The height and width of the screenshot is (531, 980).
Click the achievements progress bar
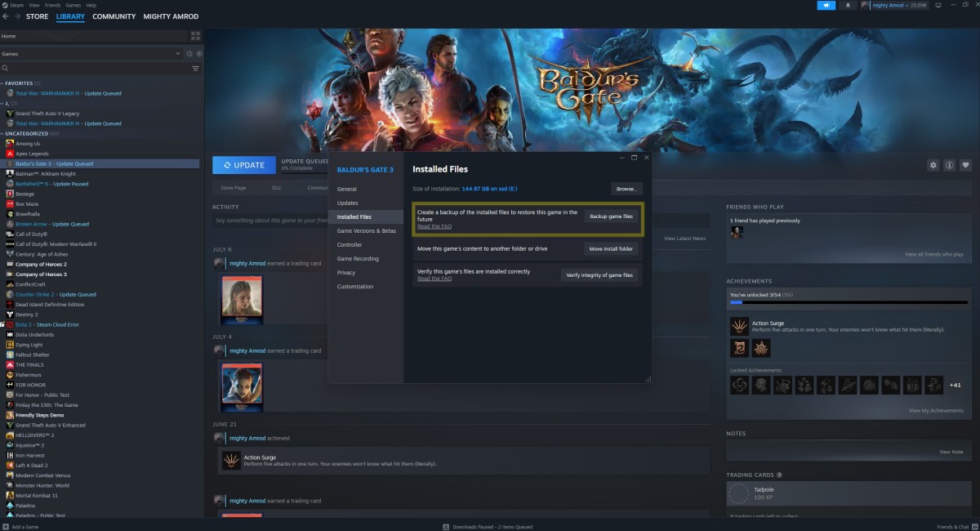coord(850,302)
